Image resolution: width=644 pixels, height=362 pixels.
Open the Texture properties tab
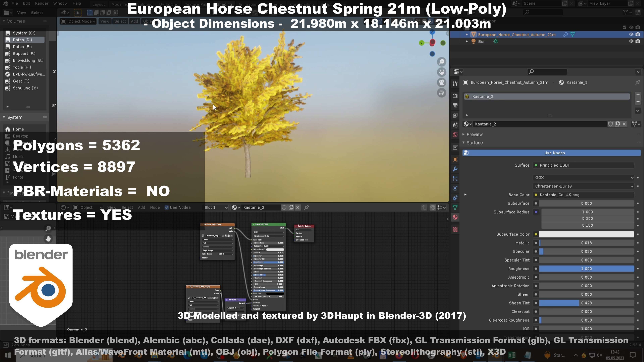tap(455, 229)
